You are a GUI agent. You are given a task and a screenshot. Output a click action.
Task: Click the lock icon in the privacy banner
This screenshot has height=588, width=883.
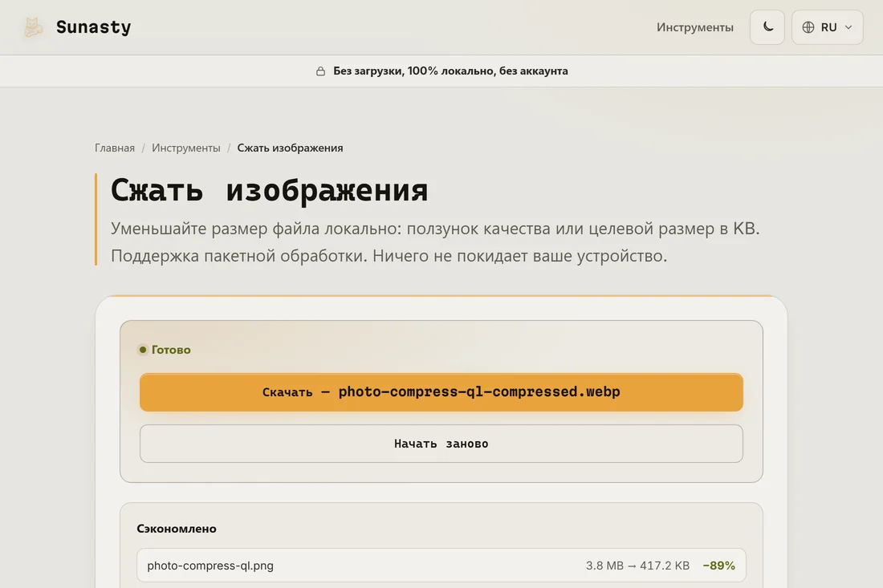pyautogui.click(x=320, y=71)
